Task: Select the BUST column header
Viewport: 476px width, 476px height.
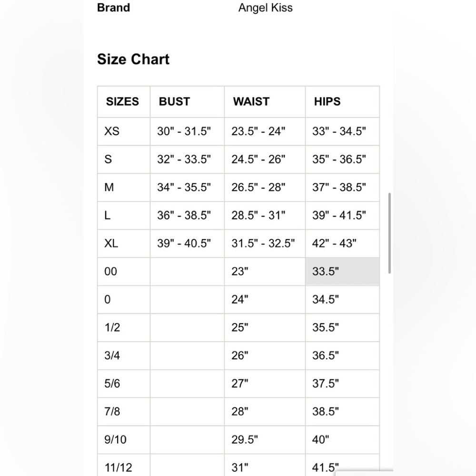Action: pos(175,101)
